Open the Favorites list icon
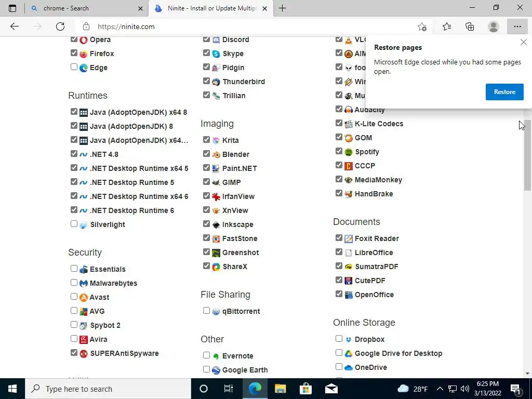The height and width of the screenshot is (399, 532). [447, 26]
